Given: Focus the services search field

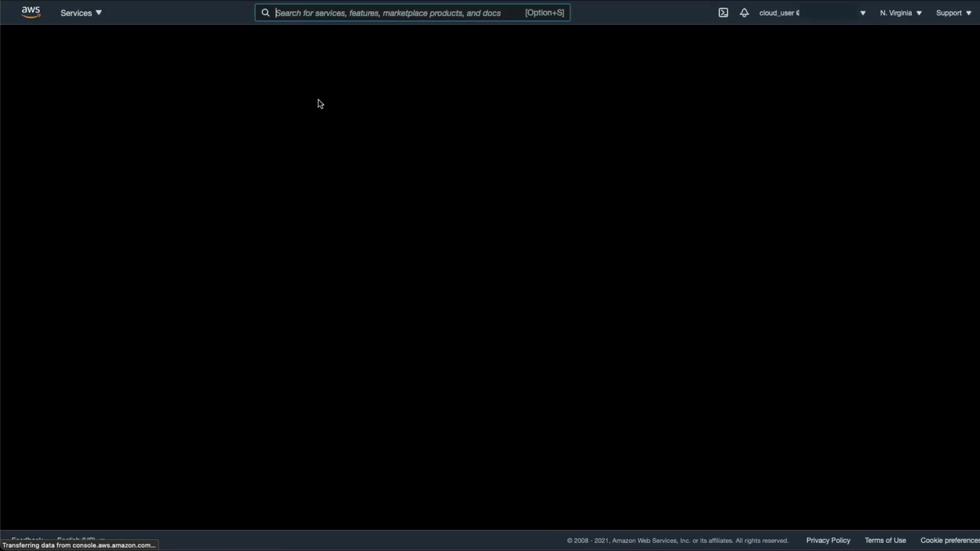Looking at the screenshot, I should 388,13.
